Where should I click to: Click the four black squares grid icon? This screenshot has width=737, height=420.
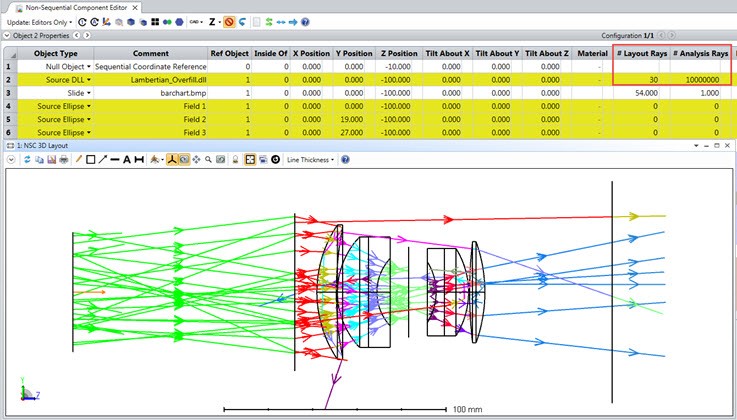155,22
